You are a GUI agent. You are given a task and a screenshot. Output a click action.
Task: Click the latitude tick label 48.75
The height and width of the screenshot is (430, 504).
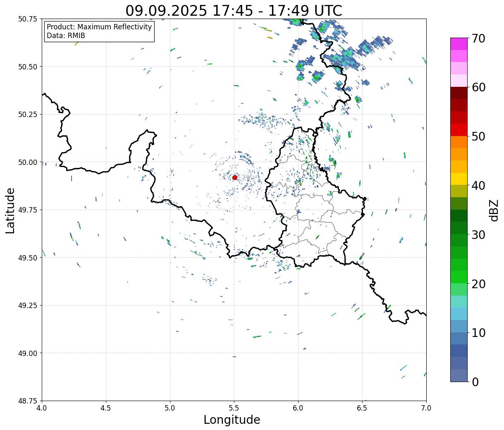(28, 401)
